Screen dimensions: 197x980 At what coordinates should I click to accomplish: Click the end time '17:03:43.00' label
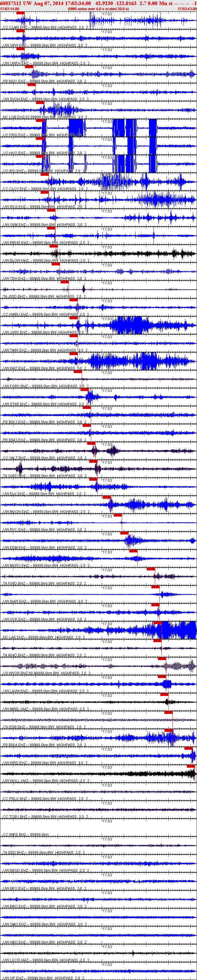[x=187, y=8]
